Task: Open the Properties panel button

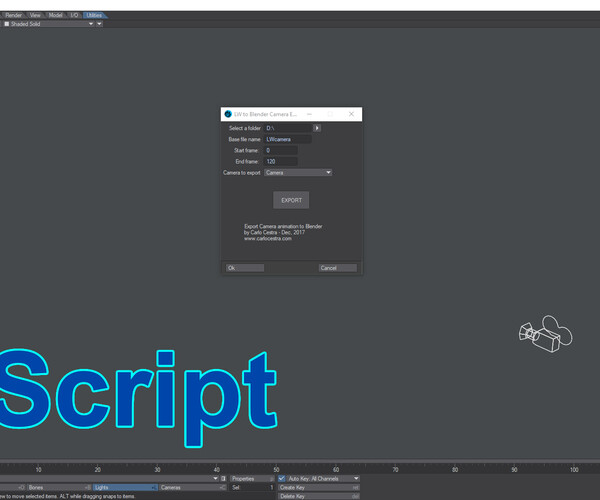Action: coord(252,479)
